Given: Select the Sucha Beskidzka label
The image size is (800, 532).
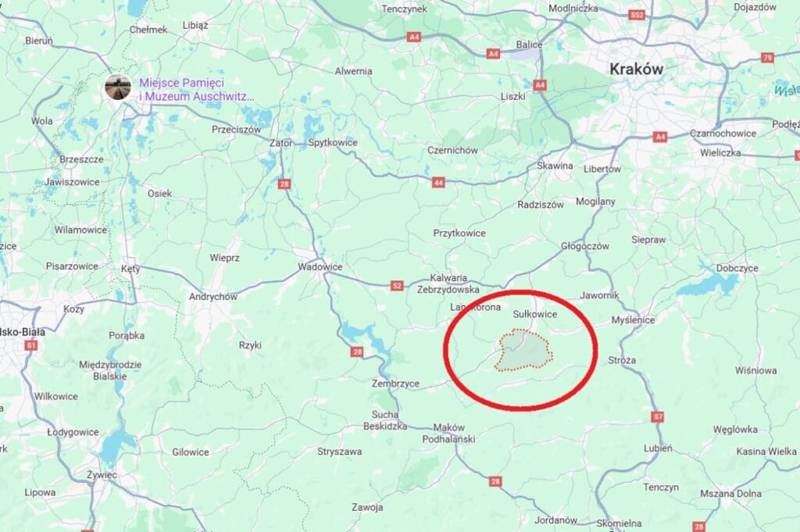Looking at the screenshot, I should coord(385,420).
